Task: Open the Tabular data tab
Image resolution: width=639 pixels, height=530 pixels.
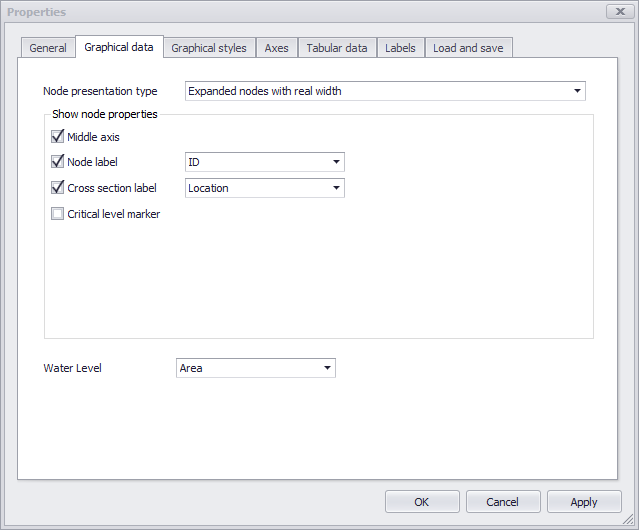Action: (337, 48)
